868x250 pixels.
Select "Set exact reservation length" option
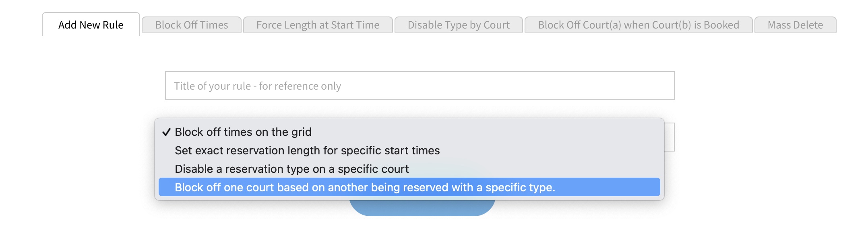tap(307, 150)
